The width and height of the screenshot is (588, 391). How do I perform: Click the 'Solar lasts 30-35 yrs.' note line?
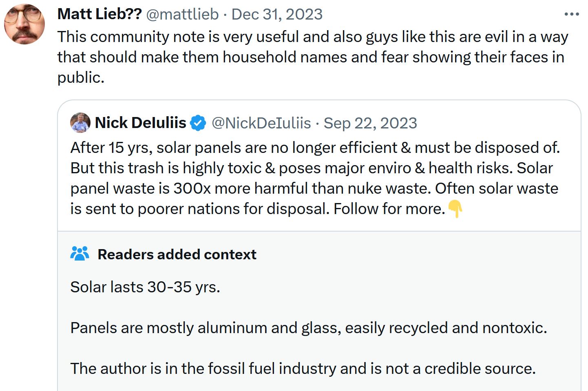click(x=145, y=287)
